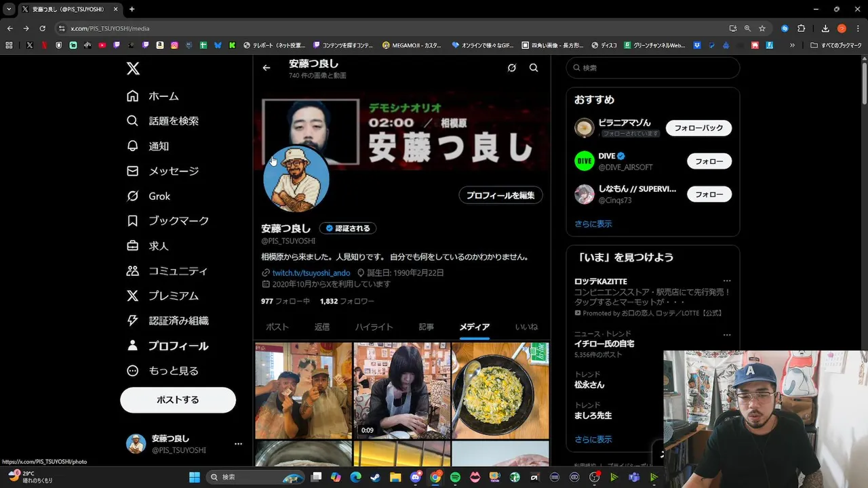
Task: Open the food bowl media thumbnail
Action: click(x=500, y=390)
